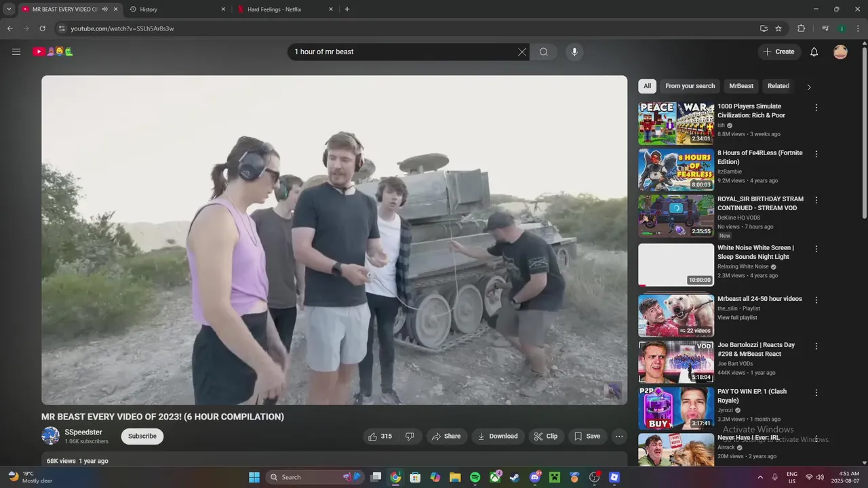Open a new browser tab
This screenshot has width=868, height=488.
pyautogui.click(x=347, y=9)
